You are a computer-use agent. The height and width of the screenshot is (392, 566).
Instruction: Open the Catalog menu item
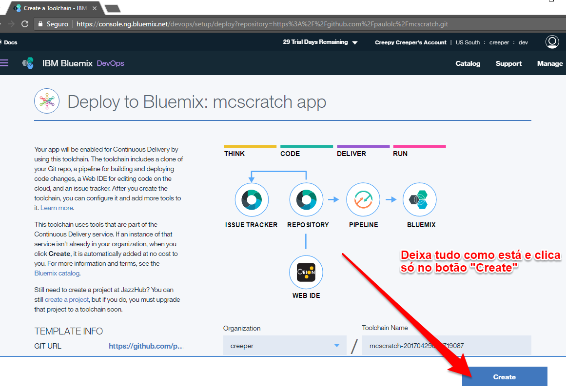[468, 63]
